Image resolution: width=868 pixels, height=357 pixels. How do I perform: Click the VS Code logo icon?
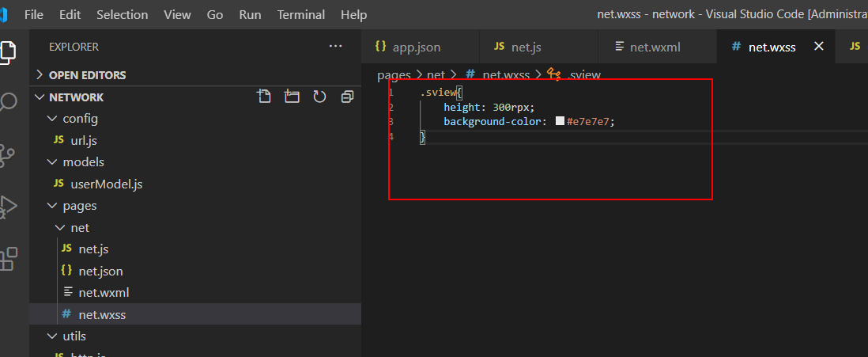coord(4,15)
